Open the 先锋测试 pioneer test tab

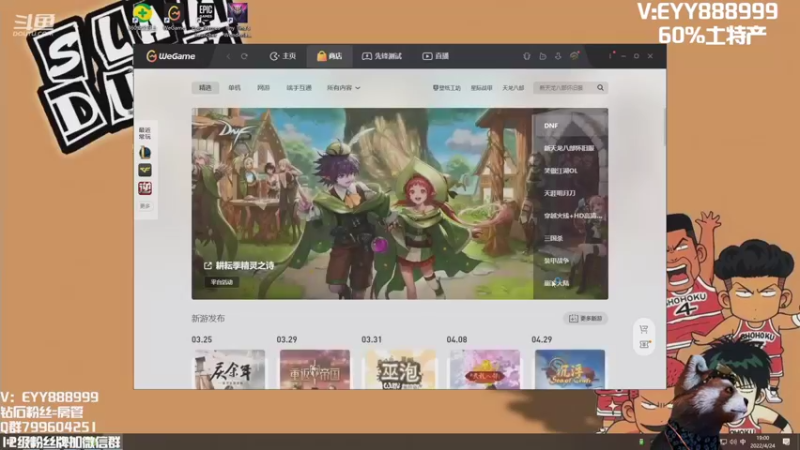382,56
